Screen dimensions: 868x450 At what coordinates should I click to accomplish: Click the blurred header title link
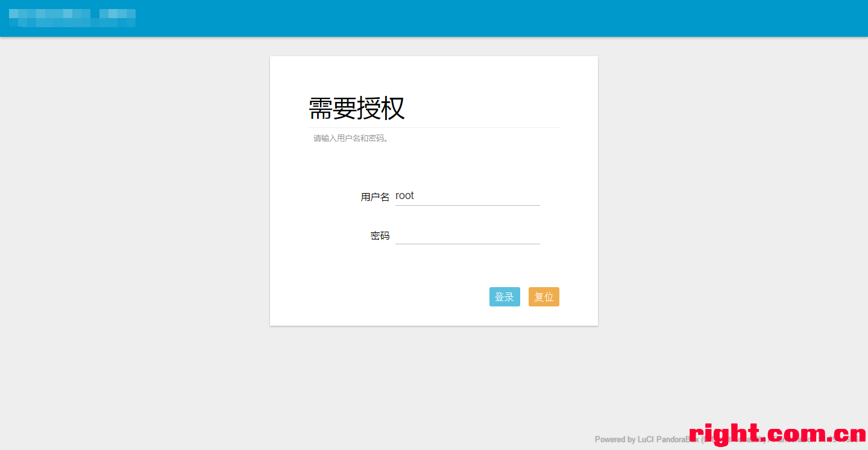pos(72,18)
